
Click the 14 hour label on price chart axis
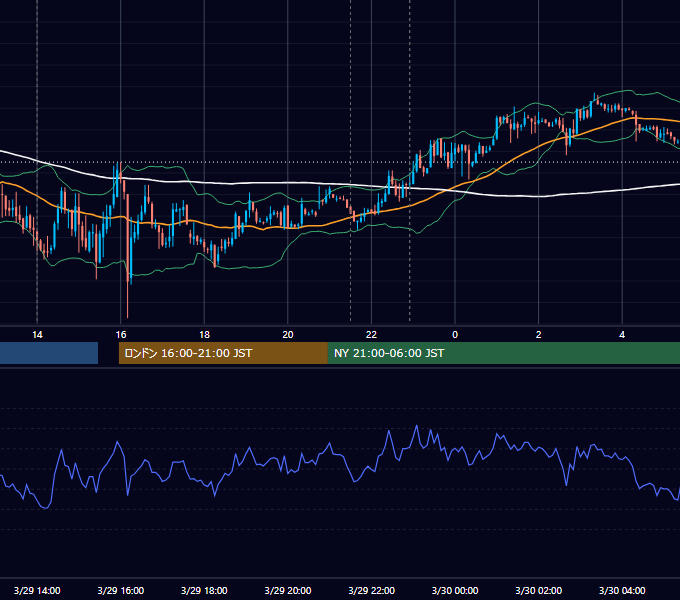click(x=37, y=335)
